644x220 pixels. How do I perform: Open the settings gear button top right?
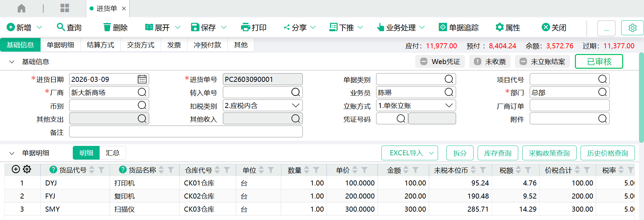[x=632, y=28]
